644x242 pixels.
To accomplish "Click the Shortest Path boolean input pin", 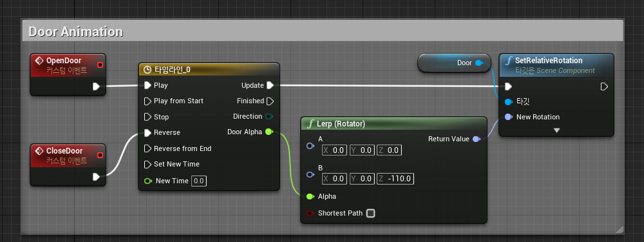I will point(310,213).
